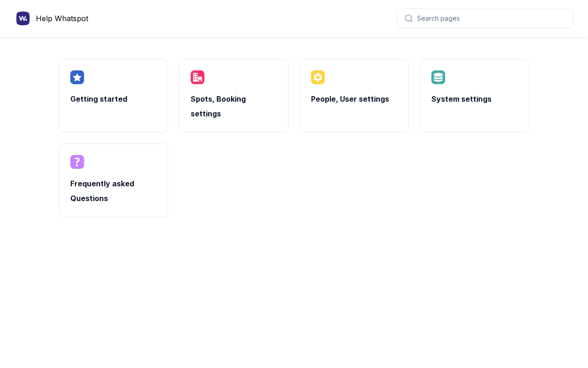Click the yellow gear People settings icon

point(318,77)
